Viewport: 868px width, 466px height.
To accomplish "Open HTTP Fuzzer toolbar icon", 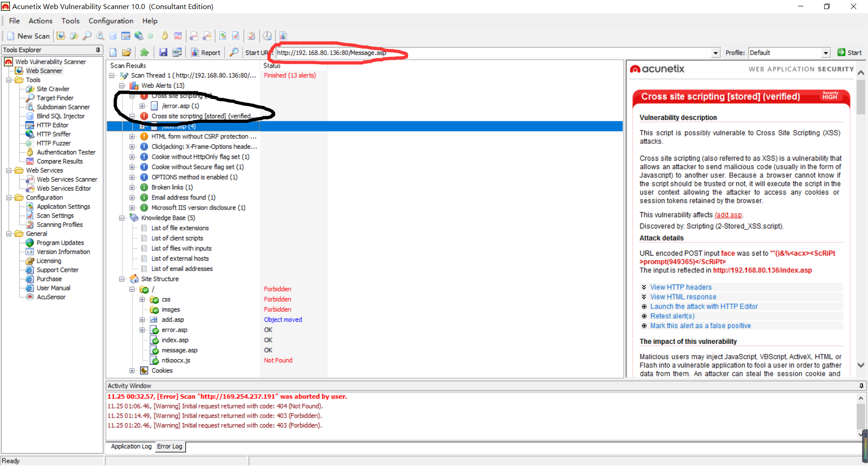I will click(151, 36).
